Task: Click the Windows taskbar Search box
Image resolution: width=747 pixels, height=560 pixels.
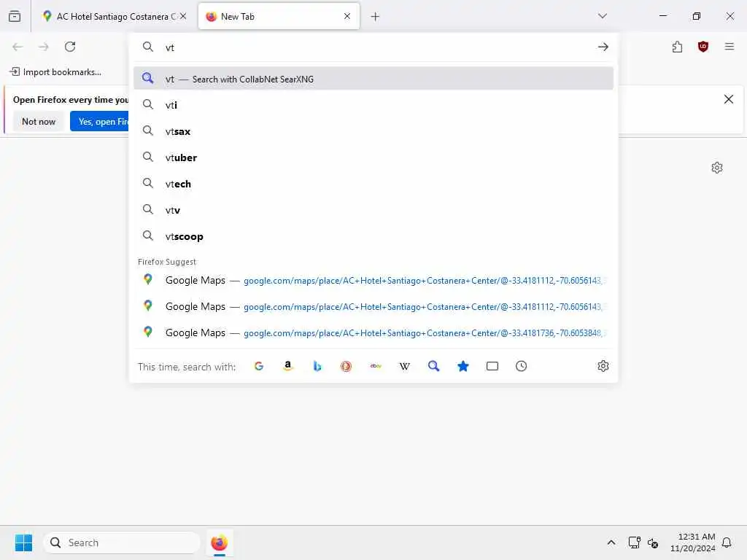Action: tap(122, 542)
